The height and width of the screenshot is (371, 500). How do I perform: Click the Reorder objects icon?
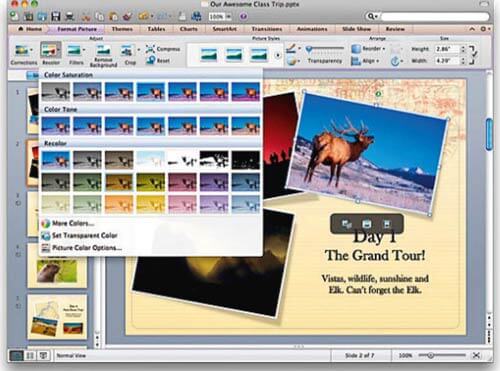(356, 49)
